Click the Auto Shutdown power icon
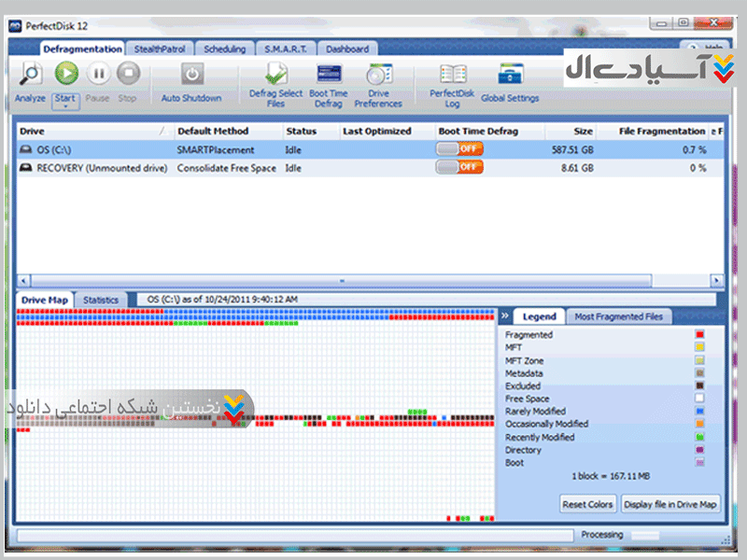 point(191,75)
